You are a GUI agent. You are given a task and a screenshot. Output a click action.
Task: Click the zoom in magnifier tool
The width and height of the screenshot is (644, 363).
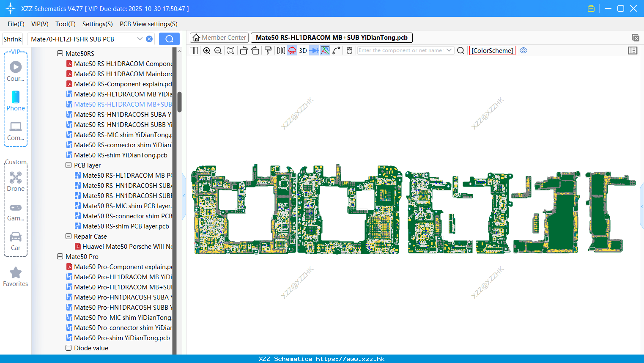207,50
